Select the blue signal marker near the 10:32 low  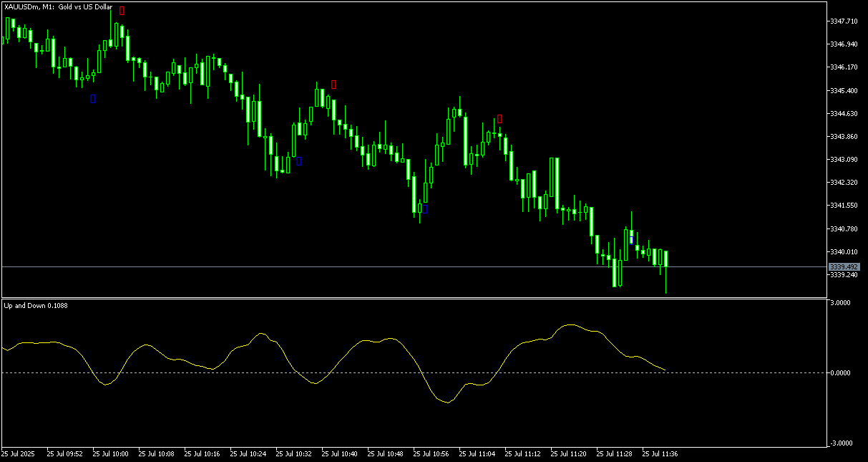(x=299, y=161)
